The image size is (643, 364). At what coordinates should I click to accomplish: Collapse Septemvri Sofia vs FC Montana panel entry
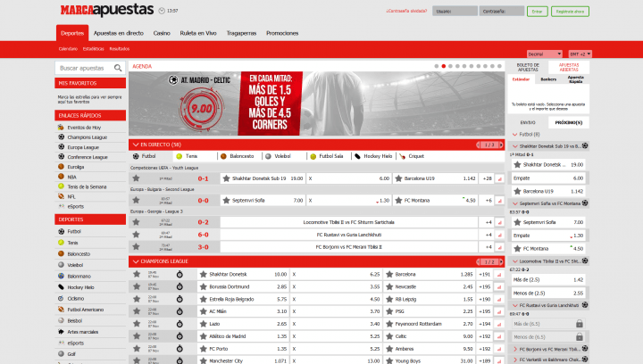pyautogui.click(x=515, y=203)
